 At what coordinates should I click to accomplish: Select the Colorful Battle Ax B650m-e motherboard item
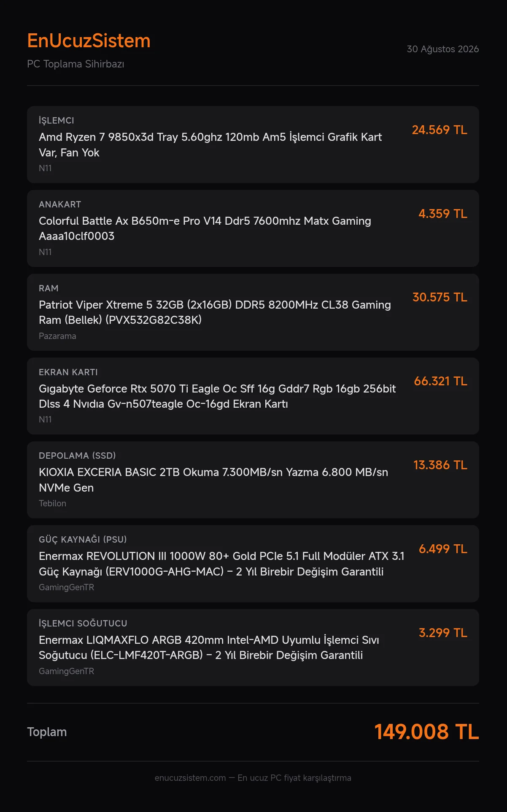click(x=253, y=229)
